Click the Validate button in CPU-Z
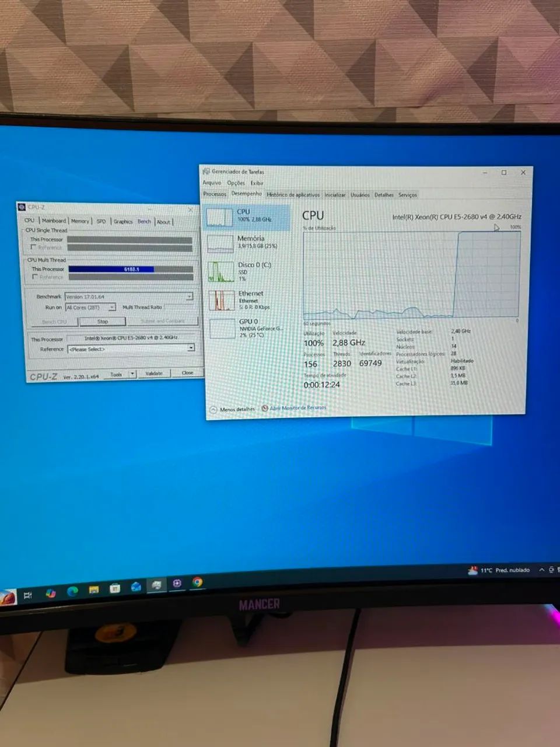 coord(154,373)
